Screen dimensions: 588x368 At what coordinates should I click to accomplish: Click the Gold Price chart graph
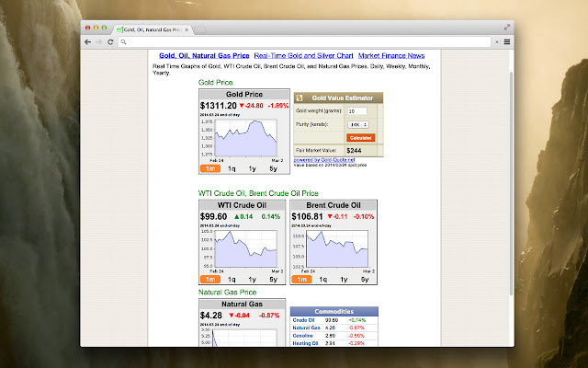[245, 138]
